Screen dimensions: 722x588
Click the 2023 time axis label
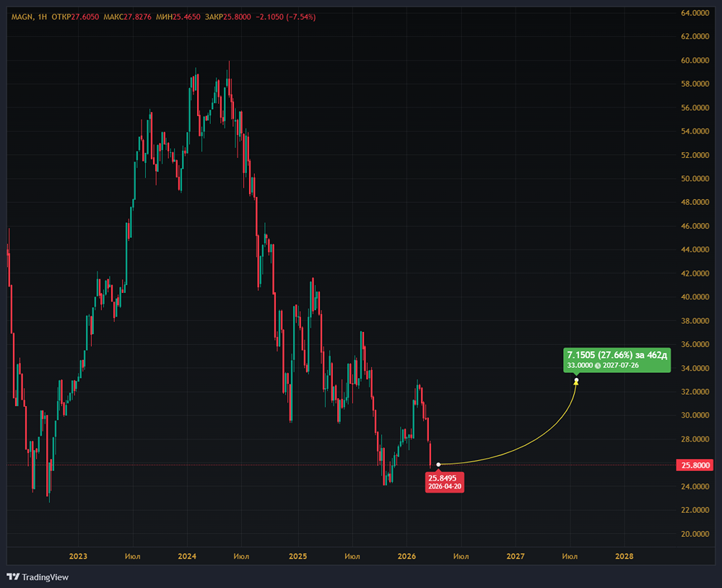tap(78, 556)
